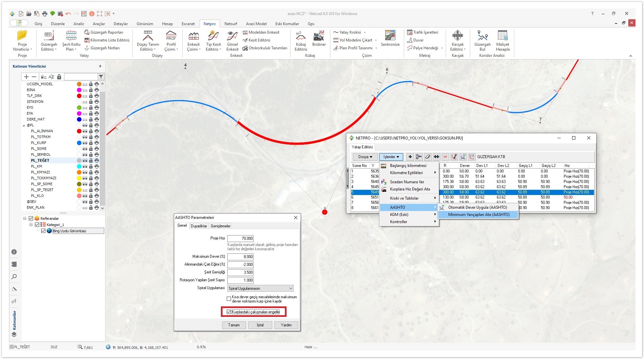Collapse the Kategori_1 tree node
The height and width of the screenshot is (359, 644).
(31, 225)
